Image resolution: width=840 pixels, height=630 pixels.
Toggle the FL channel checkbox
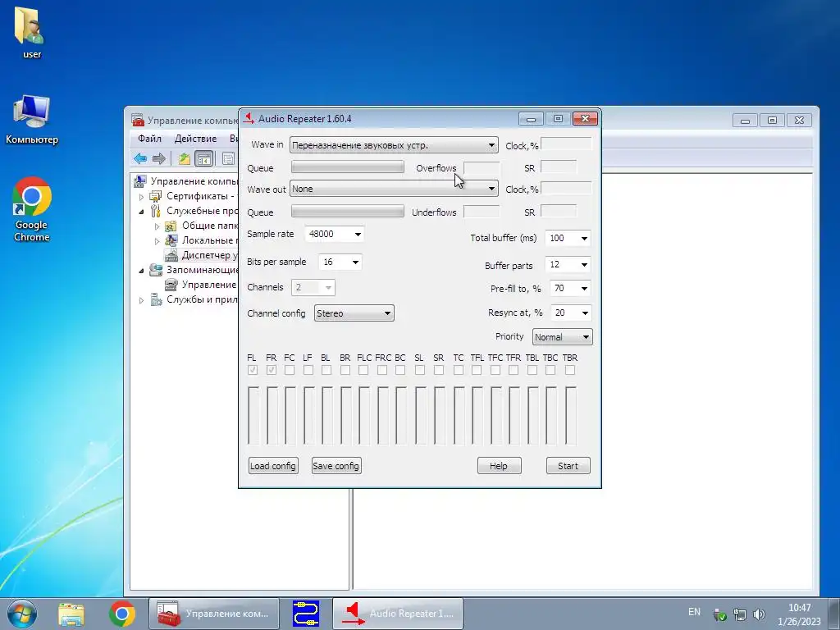(253, 370)
